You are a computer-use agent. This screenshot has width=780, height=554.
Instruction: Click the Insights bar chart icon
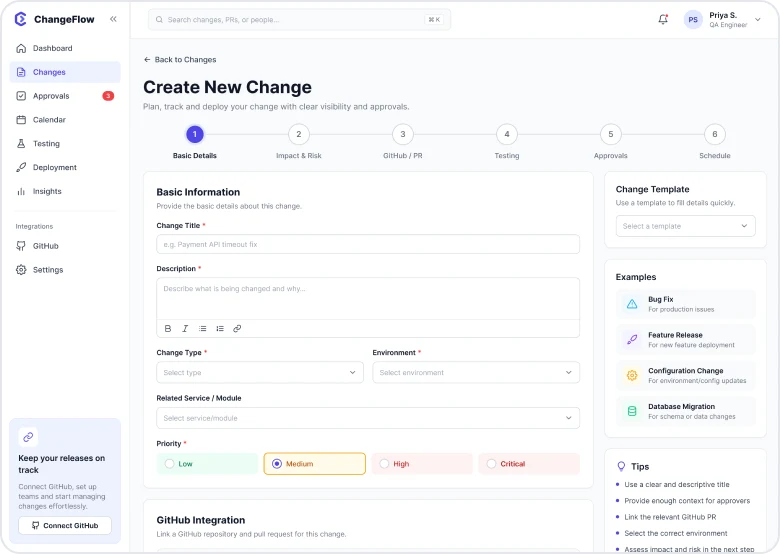21,191
